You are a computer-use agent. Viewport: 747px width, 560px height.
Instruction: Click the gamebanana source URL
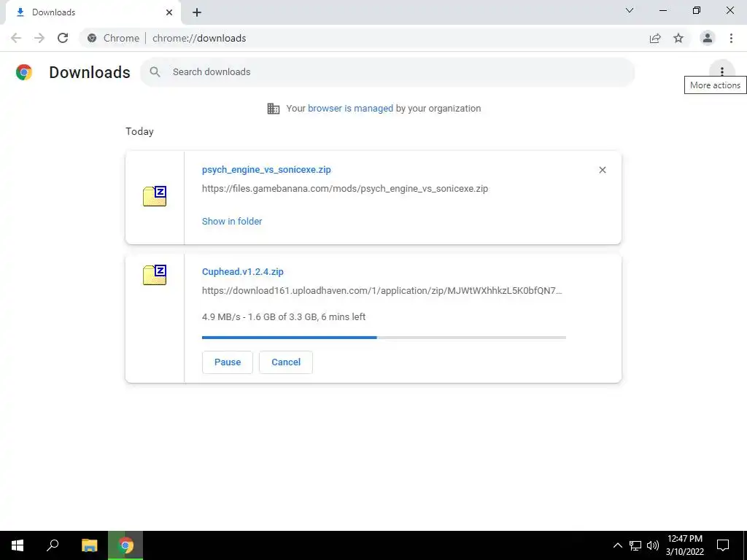click(x=345, y=189)
